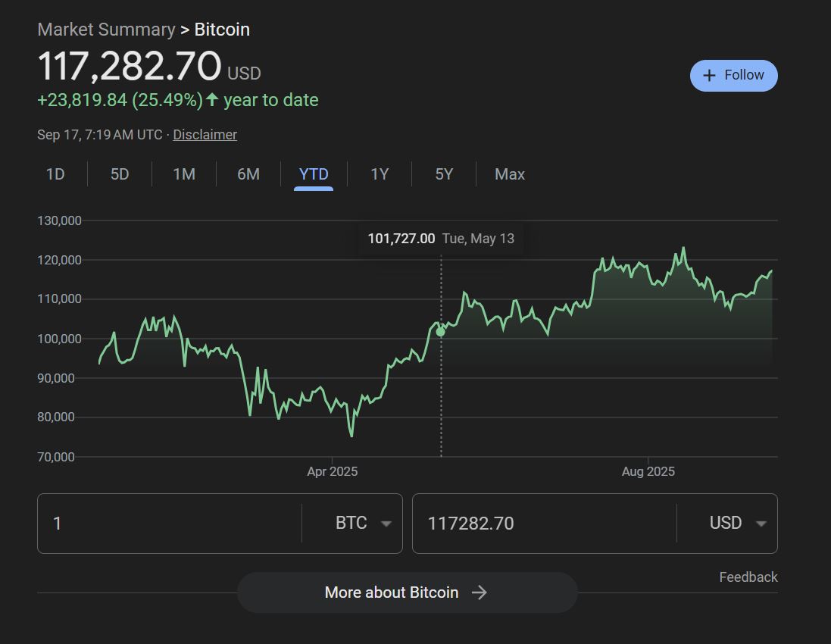Click the 90,000 y-axis label
This screenshot has height=644, width=831.
(56, 378)
